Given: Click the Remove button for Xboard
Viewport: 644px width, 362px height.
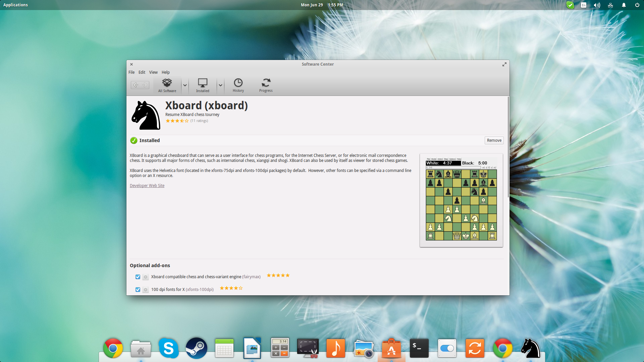Looking at the screenshot, I should 494,140.
